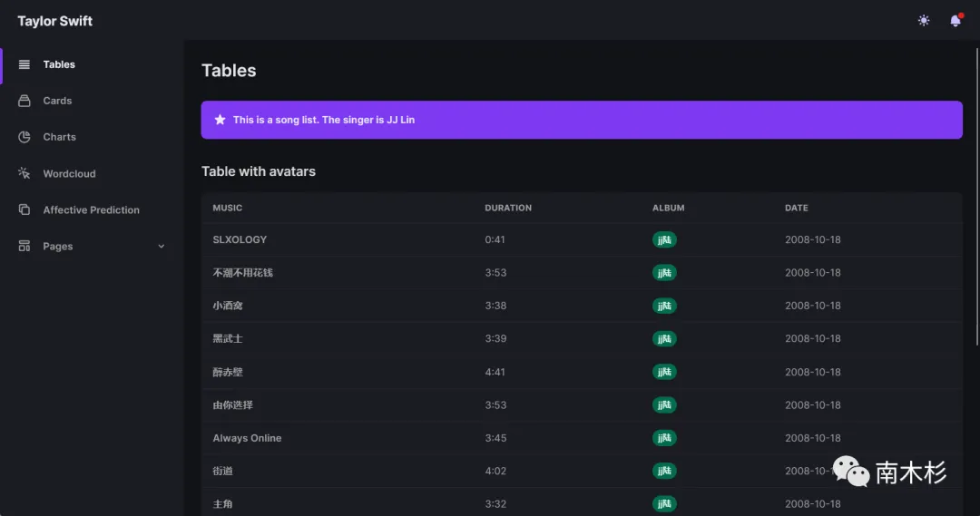This screenshot has width=980, height=516.
Task: Click the Charts pie icon
Action: click(x=24, y=137)
